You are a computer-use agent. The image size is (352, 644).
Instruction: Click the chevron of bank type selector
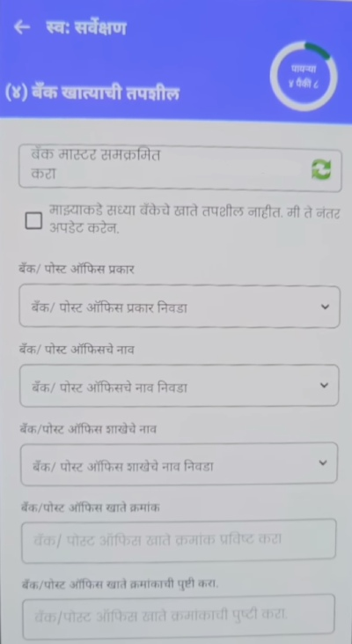click(325, 307)
